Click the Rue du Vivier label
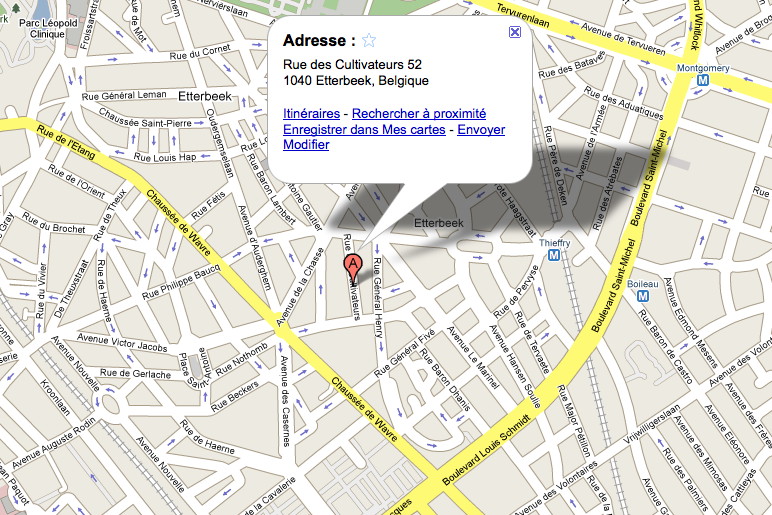 [41, 290]
